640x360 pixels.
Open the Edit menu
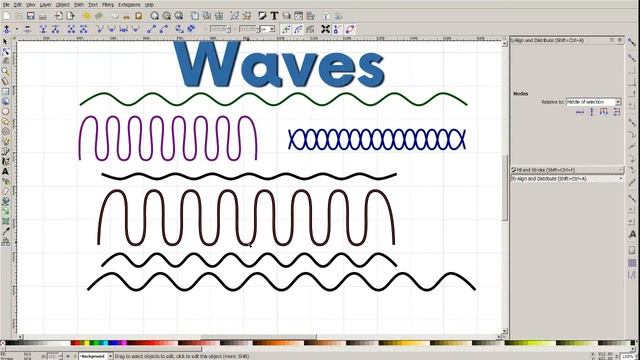[x=18, y=4]
